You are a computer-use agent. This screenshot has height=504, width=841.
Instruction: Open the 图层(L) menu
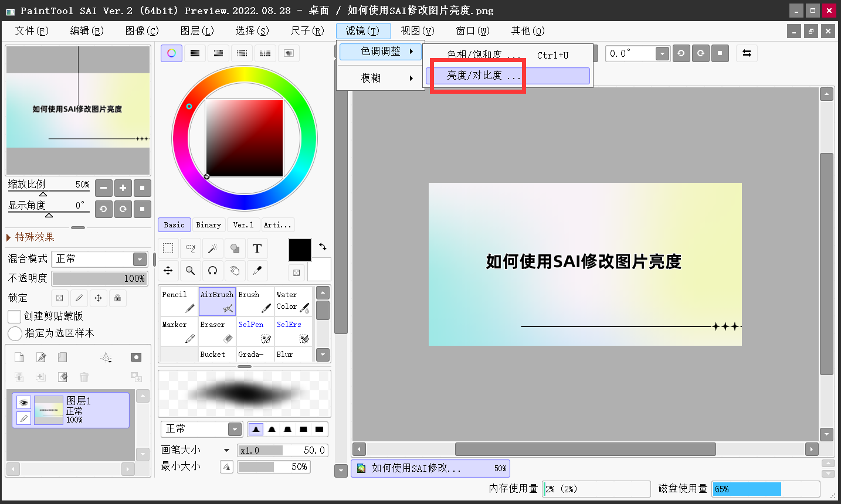pyautogui.click(x=196, y=30)
